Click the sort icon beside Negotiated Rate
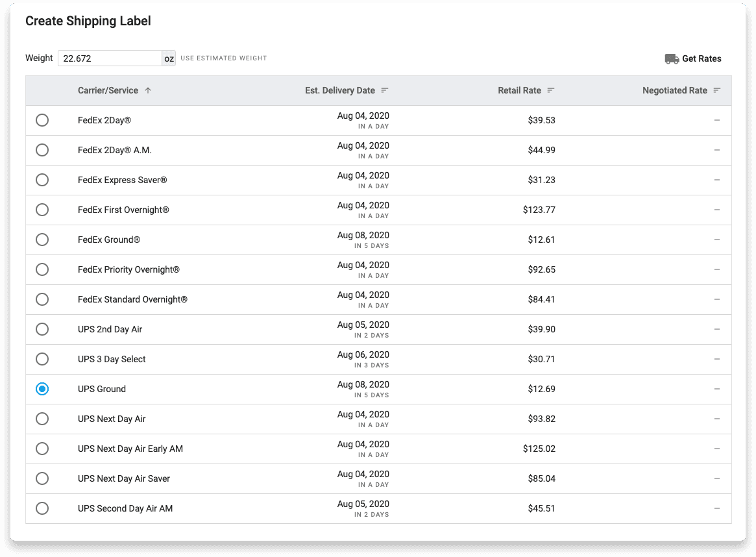This screenshot has width=756, height=557. tap(717, 90)
